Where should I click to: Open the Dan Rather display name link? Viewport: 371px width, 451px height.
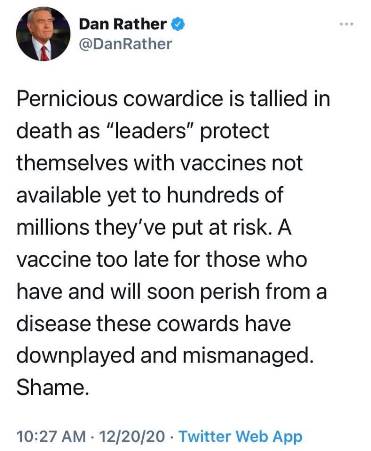[123, 24]
